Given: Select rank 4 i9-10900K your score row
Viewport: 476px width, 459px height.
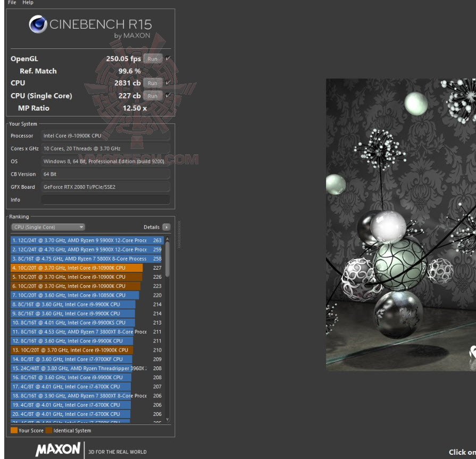Looking at the screenshot, I should tap(87, 268).
